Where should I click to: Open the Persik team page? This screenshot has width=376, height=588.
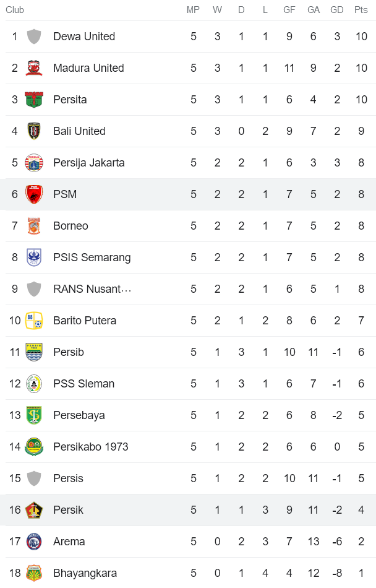pyautogui.click(x=68, y=509)
